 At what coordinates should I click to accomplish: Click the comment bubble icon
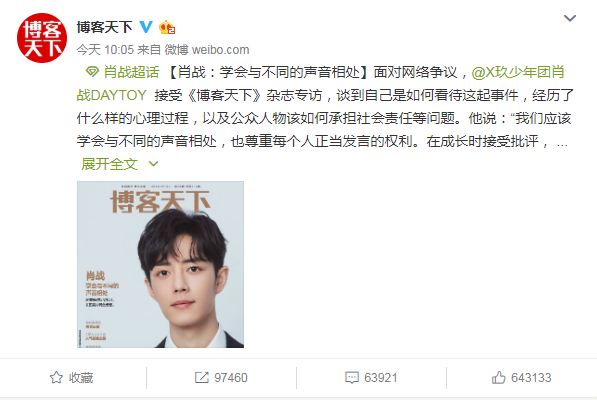pyautogui.click(x=352, y=378)
